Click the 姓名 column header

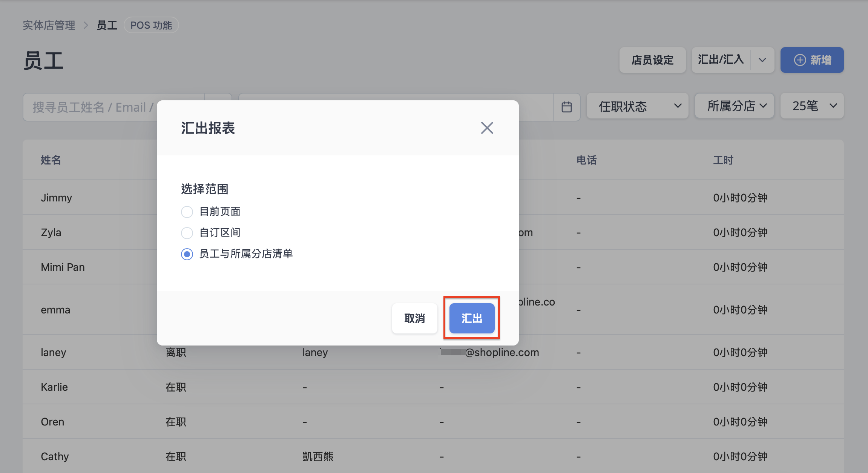click(x=51, y=160)
